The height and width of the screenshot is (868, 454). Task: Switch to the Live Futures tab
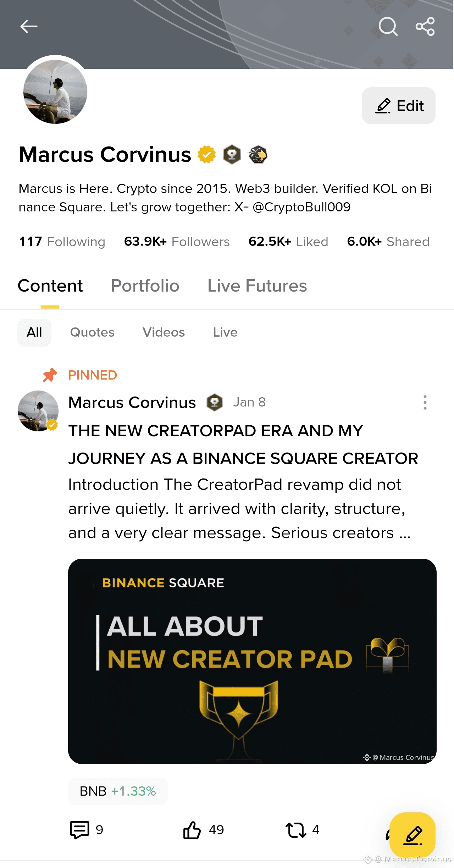pyautogui.click(x=257, y=286)
